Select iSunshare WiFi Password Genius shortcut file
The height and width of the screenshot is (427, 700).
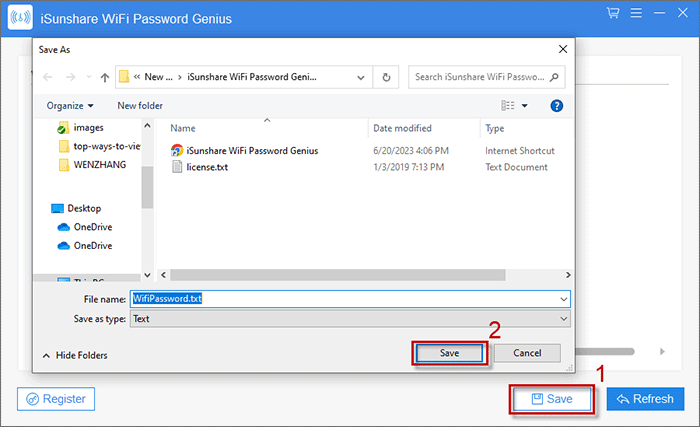click(252, 151)
